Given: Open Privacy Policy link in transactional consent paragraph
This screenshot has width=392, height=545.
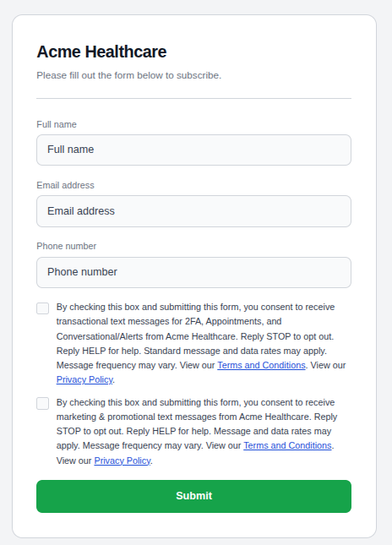Looking at the screenshot, I should point(84,379).
